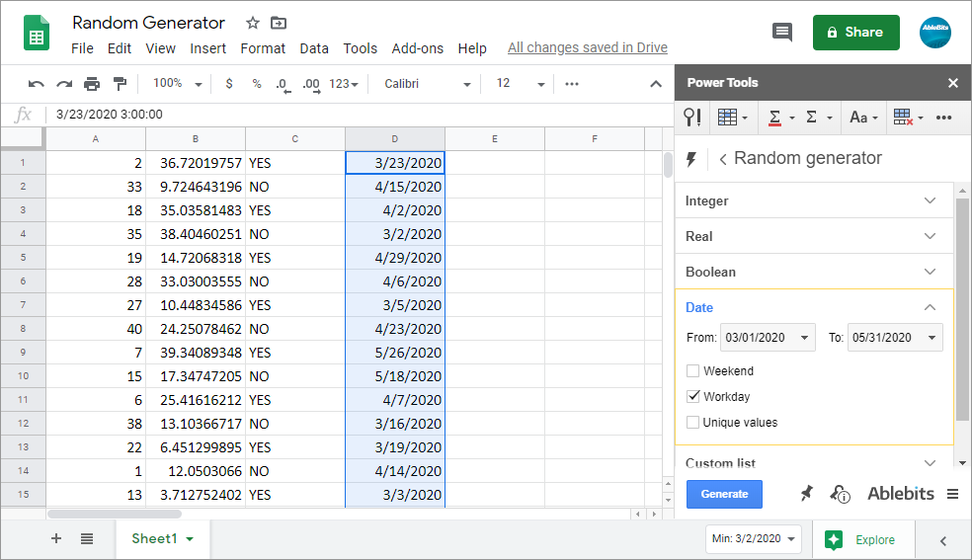This screenshot has height=560, width=972.
Task: Collapse the toolbar with the up caret
Action: tap(656, 84)
